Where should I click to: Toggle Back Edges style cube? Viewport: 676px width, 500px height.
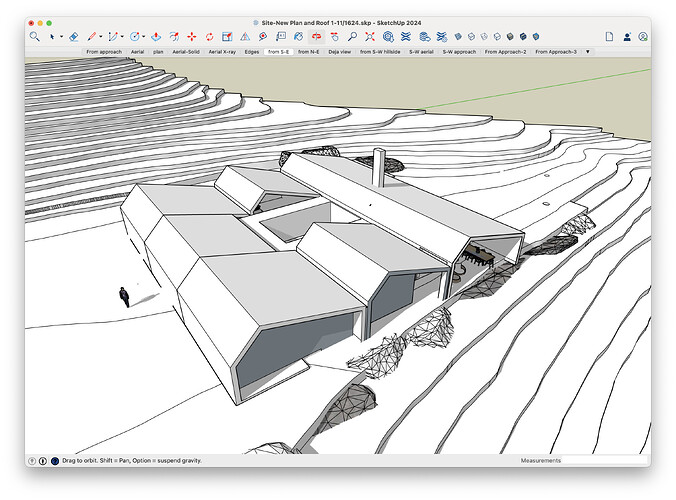click(x=471, y=37)
